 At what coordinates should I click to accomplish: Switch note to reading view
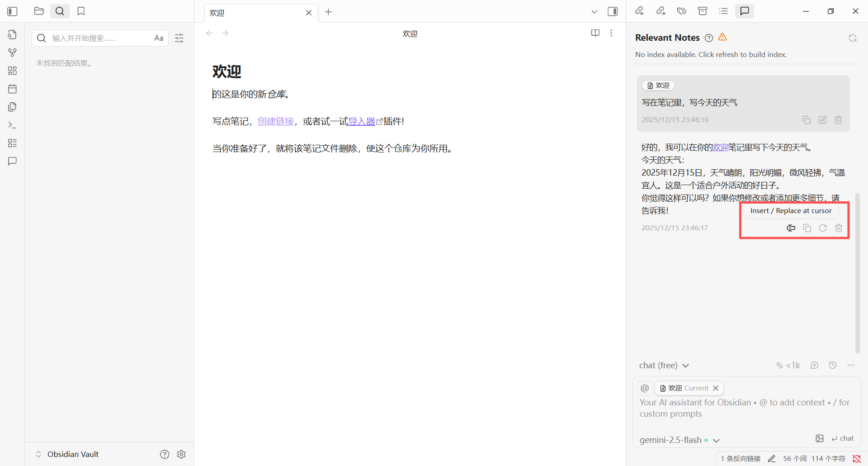coord(595,33)
